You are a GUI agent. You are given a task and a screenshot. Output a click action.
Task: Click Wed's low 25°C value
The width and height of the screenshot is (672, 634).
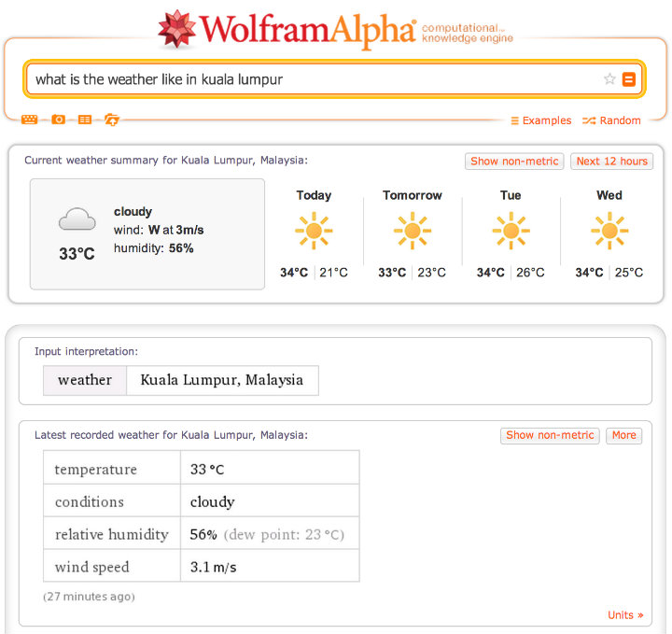coord(629,273)
